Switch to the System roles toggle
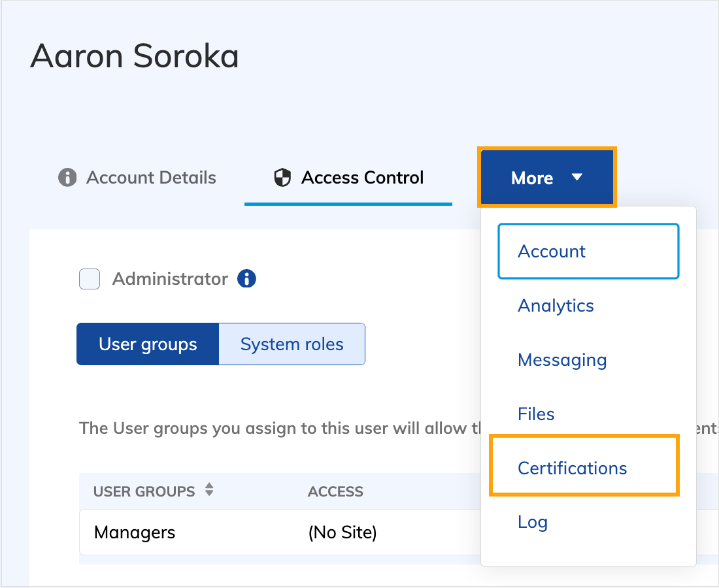719x588 pixels. tap(292, 344)
